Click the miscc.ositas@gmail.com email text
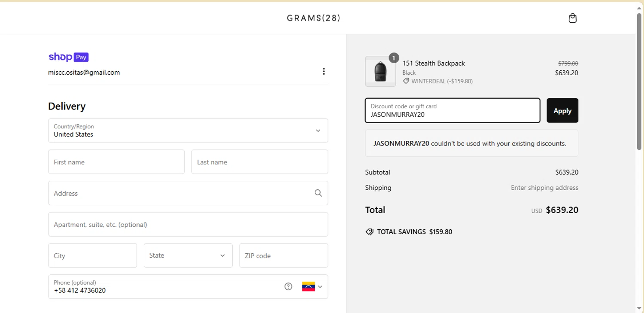 [x=84, y=73]
